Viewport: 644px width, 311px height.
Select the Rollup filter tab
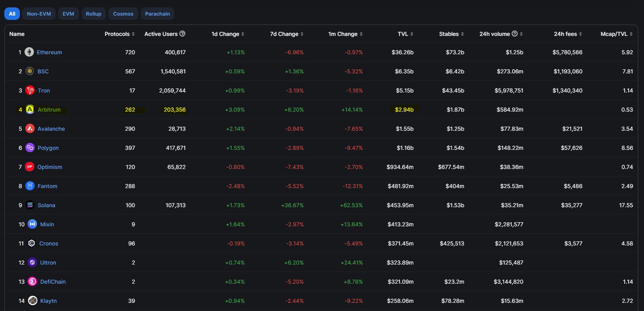[94, 14]
